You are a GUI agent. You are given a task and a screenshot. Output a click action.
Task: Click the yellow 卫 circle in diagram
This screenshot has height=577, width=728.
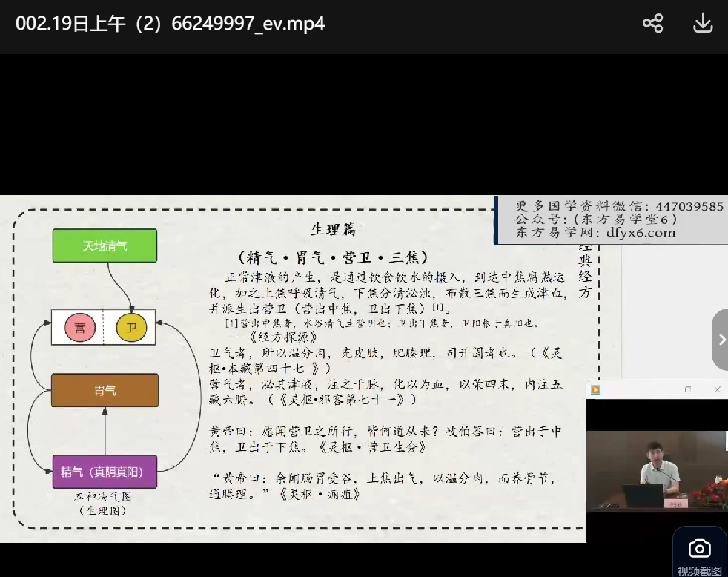131,328
